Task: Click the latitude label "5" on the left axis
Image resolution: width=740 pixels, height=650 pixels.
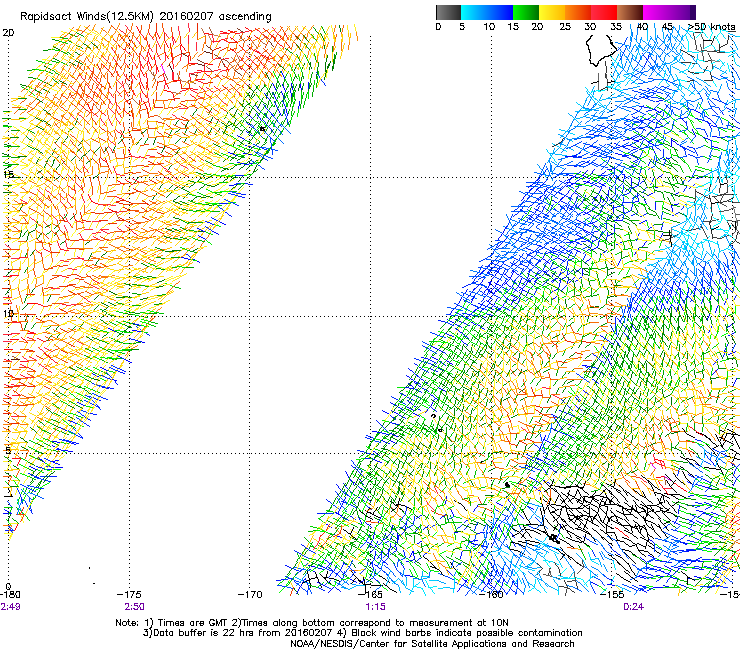Action: [8, 450]
